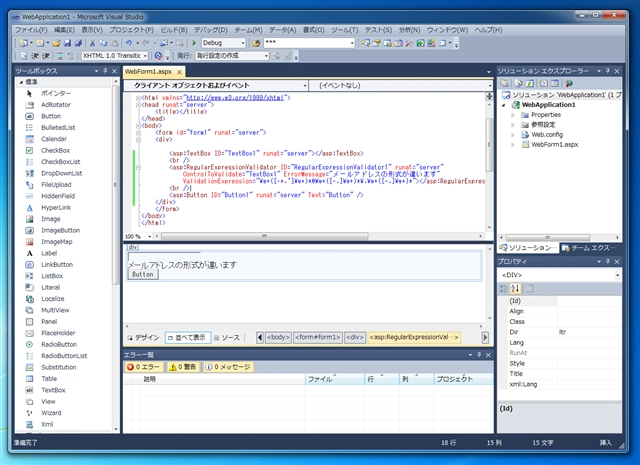Start debugging with green play icon
The height and width of the screenshot is (465, 640).
[194, 43]
